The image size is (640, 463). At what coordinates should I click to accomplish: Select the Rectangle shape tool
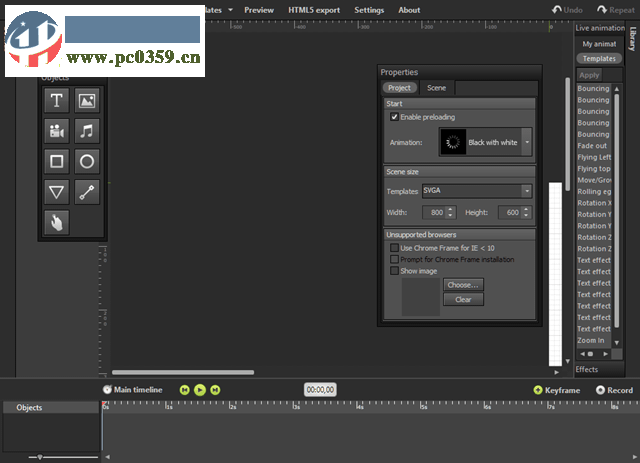(57, 161)
